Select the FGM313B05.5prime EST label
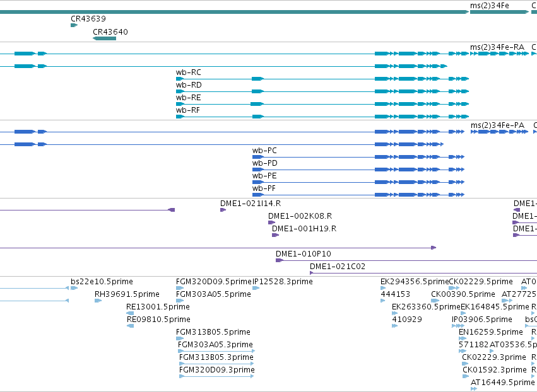The width and height of the screenshot is (537, 392). click(x=213, y=333)
